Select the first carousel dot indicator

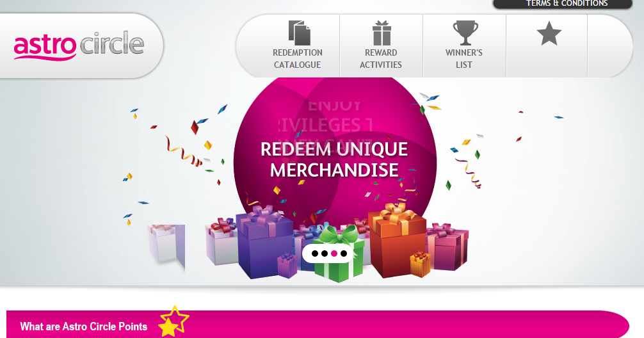314,253
